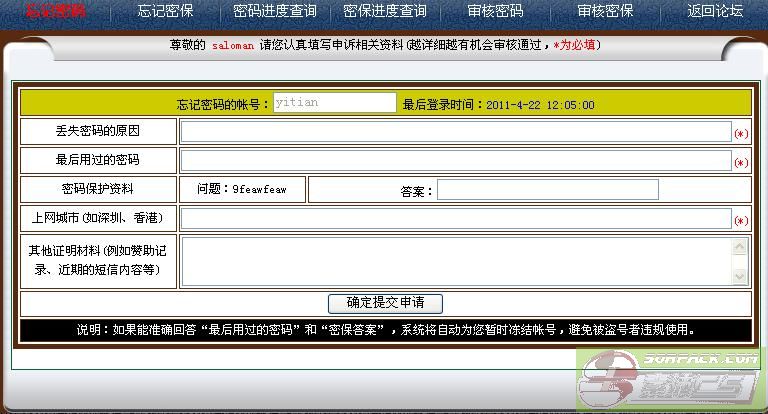Switch to the 忘记密保 tab
The image size is (768, 414).
click(166, 12)
